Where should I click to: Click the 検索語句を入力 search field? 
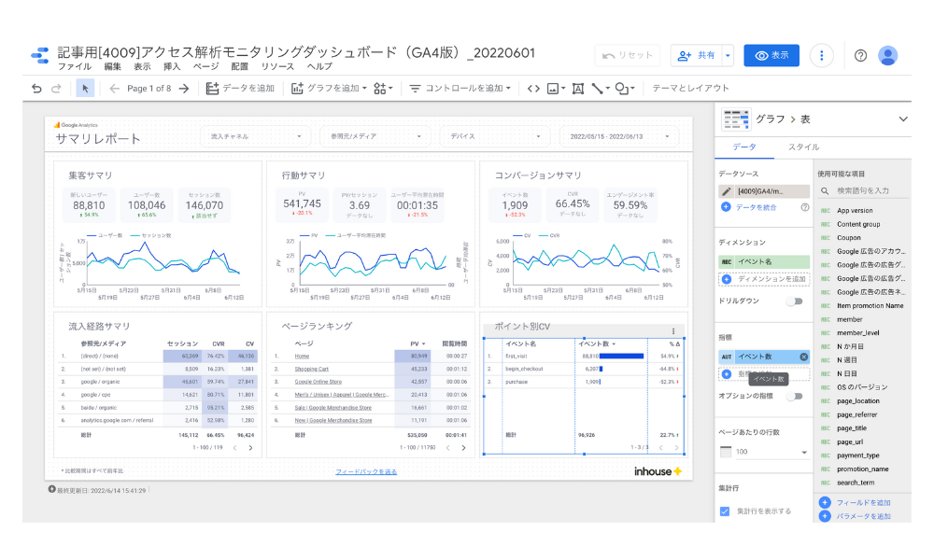pos(863,191)
